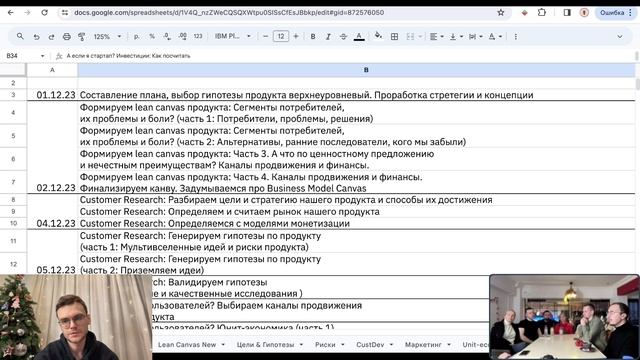Click the docs.google.com address bar URL
The height and width of the screenshot is (360, 640).
coord(229,13)
